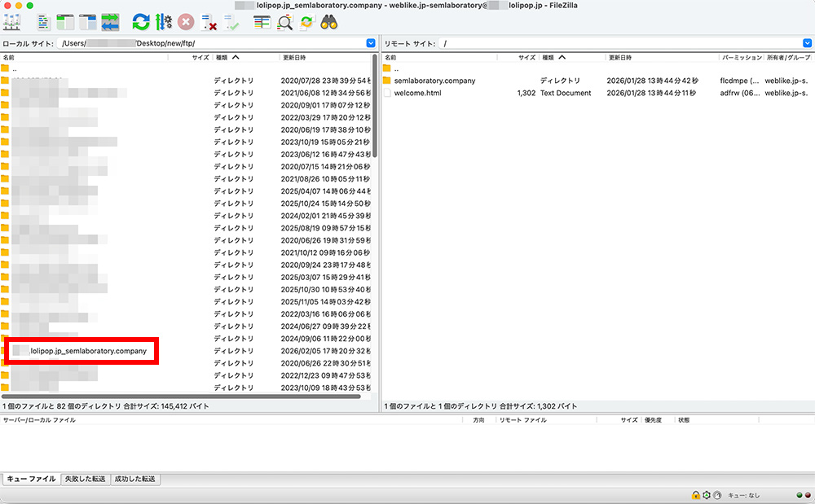This screenshot has width=815, height=504.
Task: Select welcome.html in the remote list
Action: 416,93
